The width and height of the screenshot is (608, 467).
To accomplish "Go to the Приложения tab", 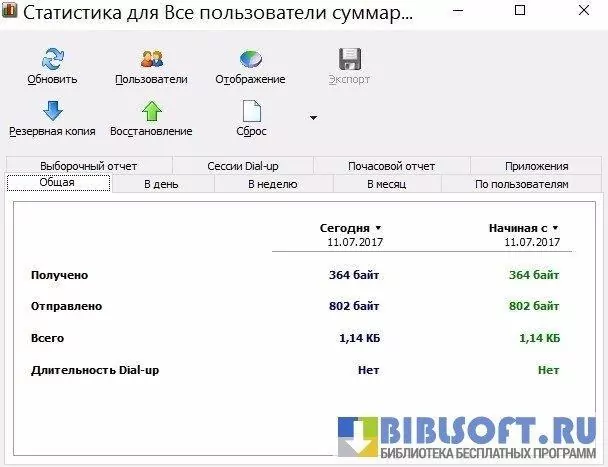I will 536,166.
